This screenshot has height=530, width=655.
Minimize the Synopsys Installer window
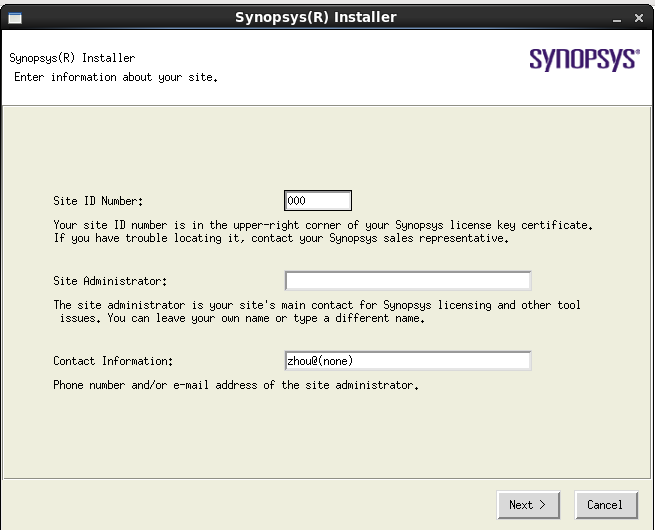617,18
